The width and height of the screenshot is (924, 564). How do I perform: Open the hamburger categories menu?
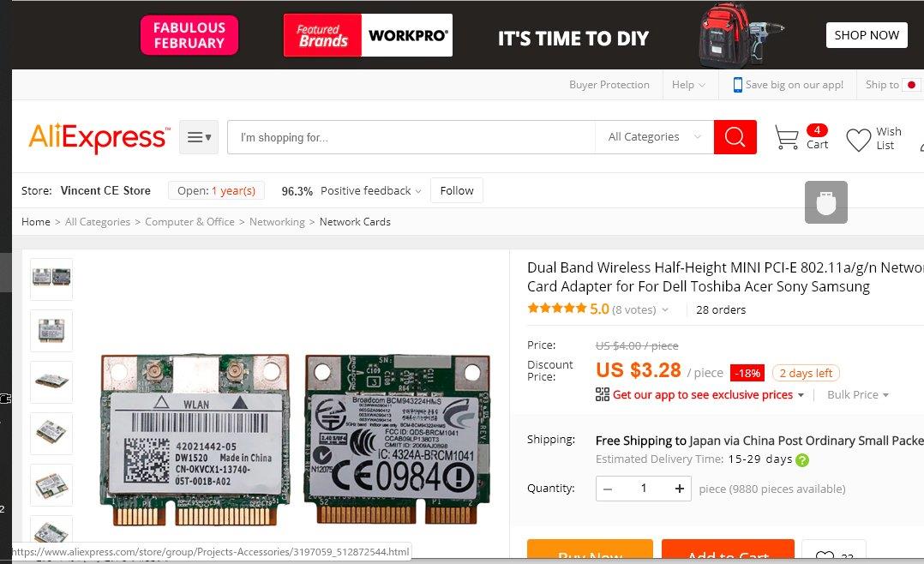[199, 137]
